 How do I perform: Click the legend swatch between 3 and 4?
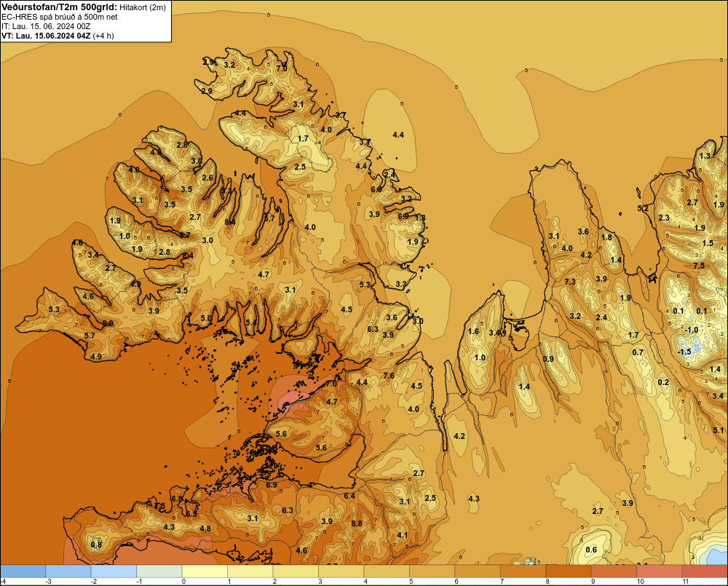(x=341, y=571)
